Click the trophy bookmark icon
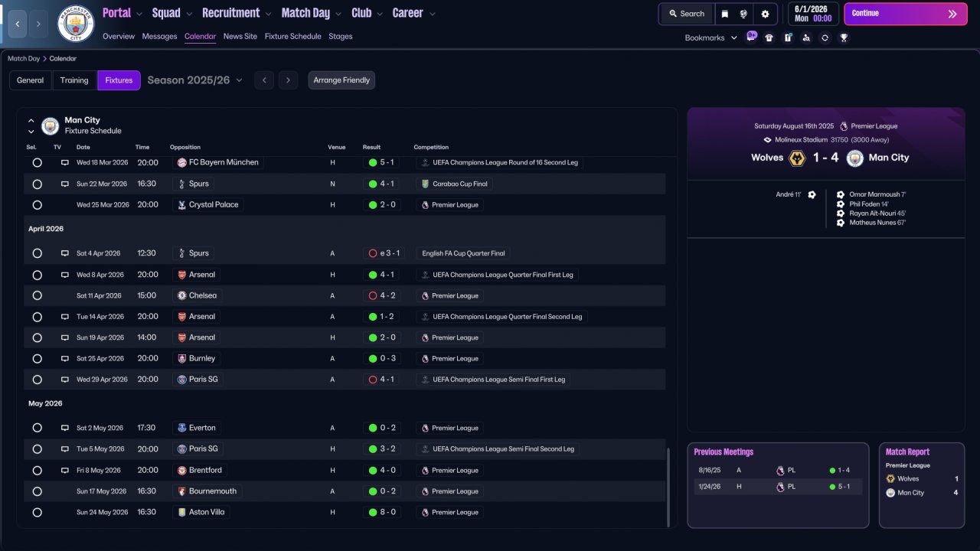Screen dimensions: 980x551 [x=844, y=37]
